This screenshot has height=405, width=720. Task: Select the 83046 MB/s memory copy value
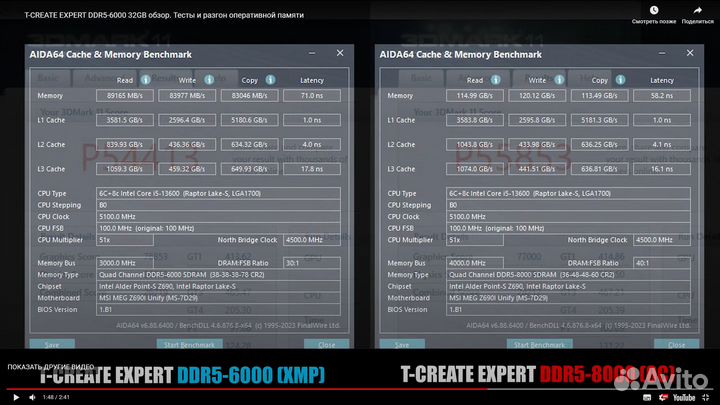(249, 96)
